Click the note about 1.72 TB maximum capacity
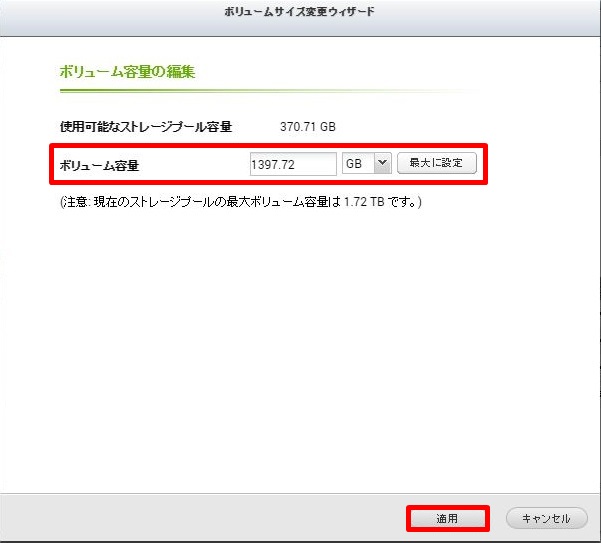Image resolution: width=601 pixels, height=543 pixels. click(241, 202)
